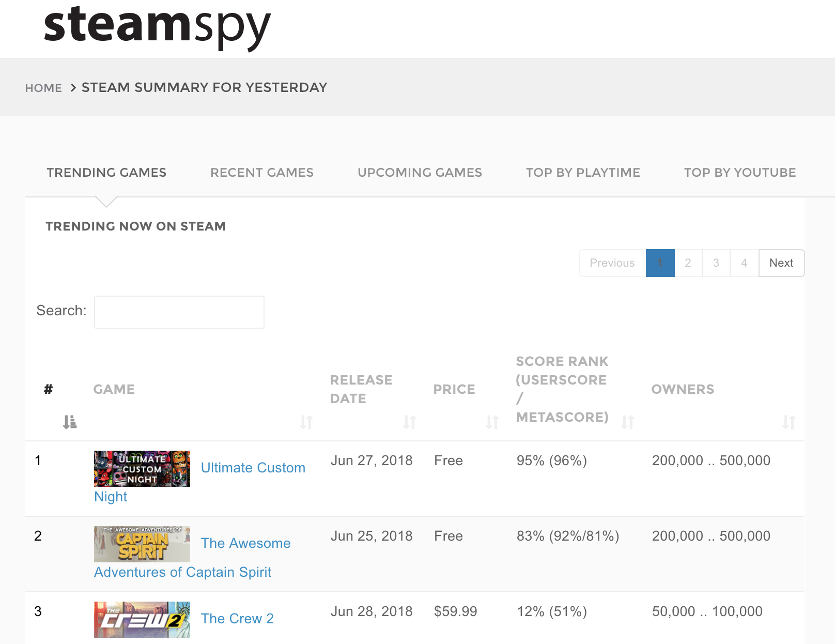Switch to Recent Games tab
The height and width of the screenshot is (644, 835).
click(x=262, y=173)
